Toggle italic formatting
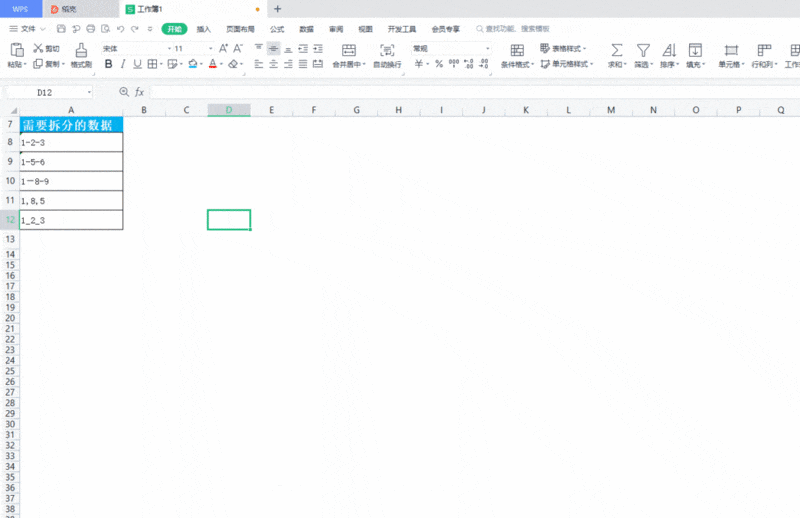800x518 pixels. tap(123, 64)
